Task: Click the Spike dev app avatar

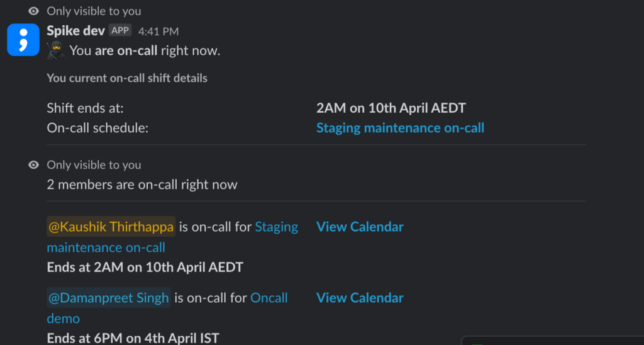Action: (x=23, y=40)
